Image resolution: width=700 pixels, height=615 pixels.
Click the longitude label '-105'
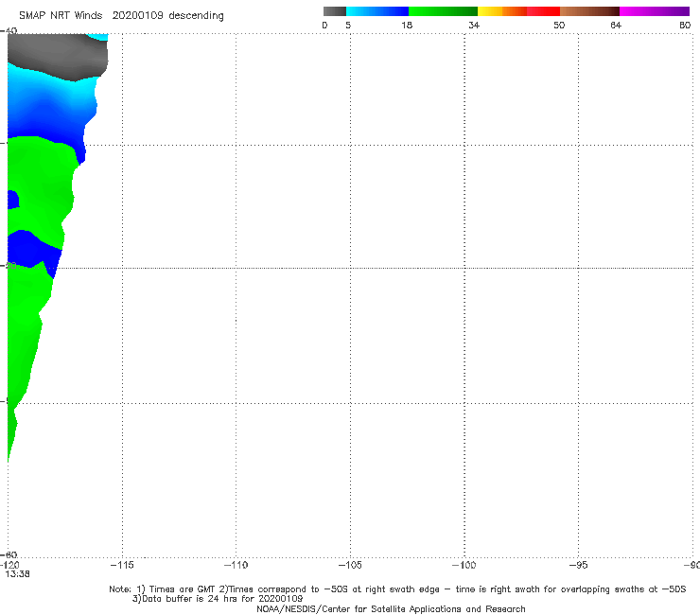(x=350, y=565)
